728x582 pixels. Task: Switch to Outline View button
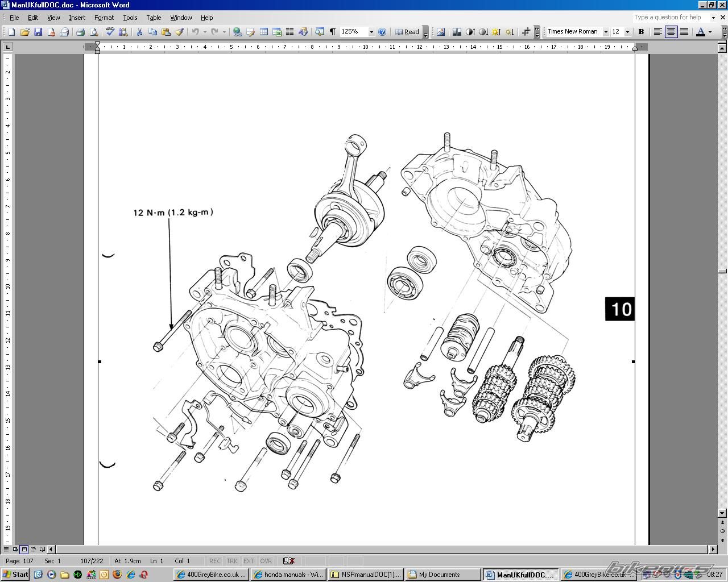point(33,550)
